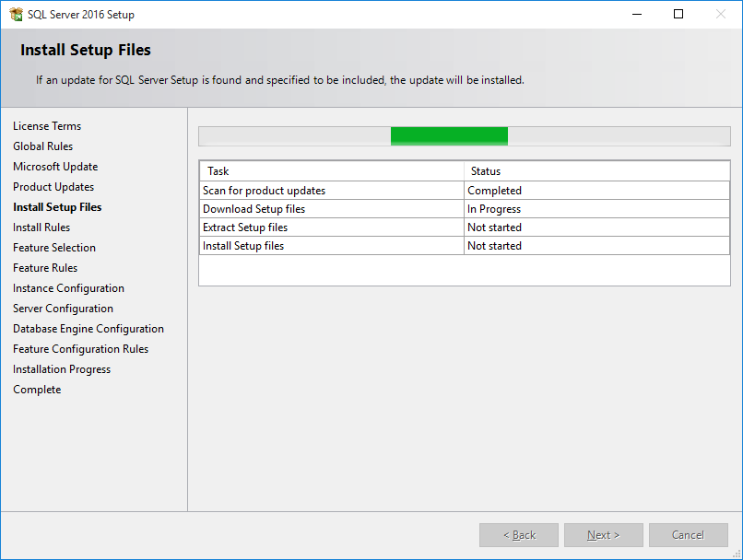Cancel the SQL Server installation

[x=688, y=534]
